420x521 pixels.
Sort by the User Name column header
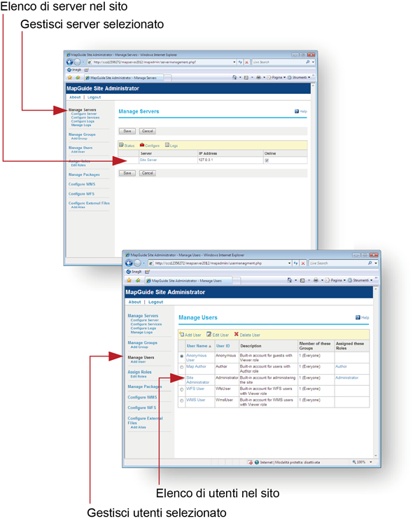(x=199, y=346)
